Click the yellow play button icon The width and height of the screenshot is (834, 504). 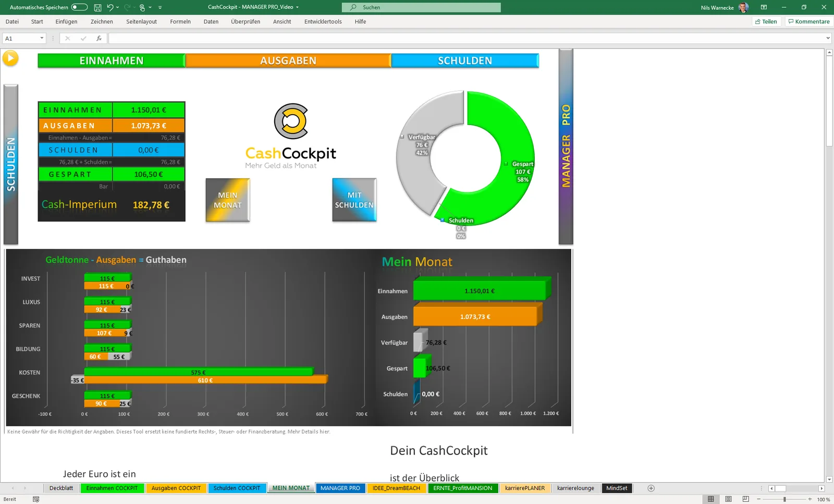pyautogui.click(x=10, y=58)
